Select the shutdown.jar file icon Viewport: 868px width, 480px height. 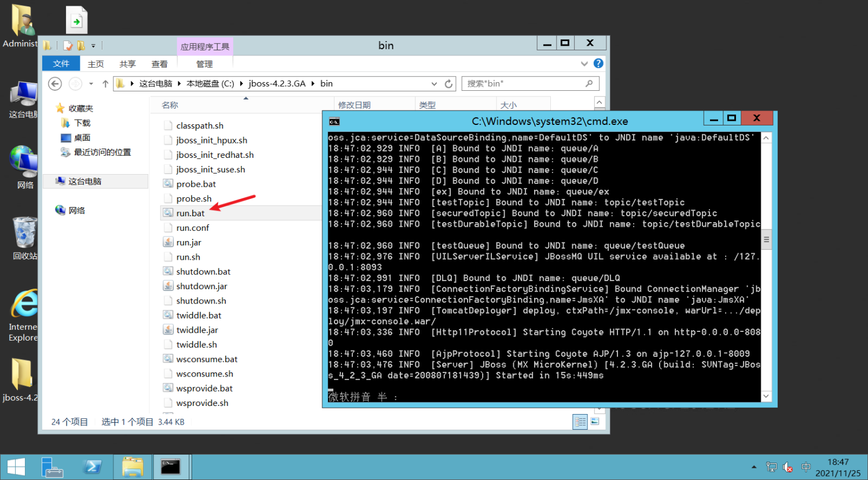(x=168, y=286)
